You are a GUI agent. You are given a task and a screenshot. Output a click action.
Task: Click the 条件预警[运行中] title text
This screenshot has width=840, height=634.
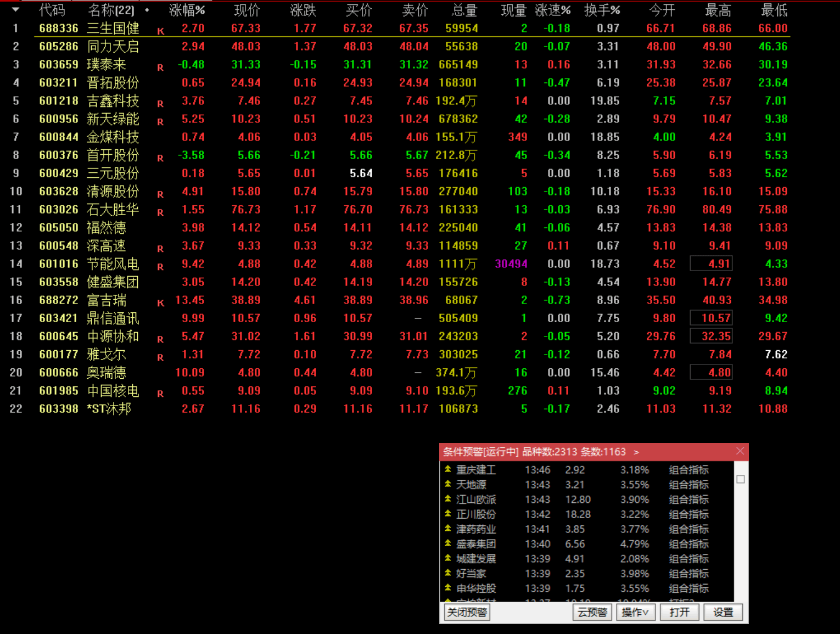pyautogui.click(x=481, y=452)
